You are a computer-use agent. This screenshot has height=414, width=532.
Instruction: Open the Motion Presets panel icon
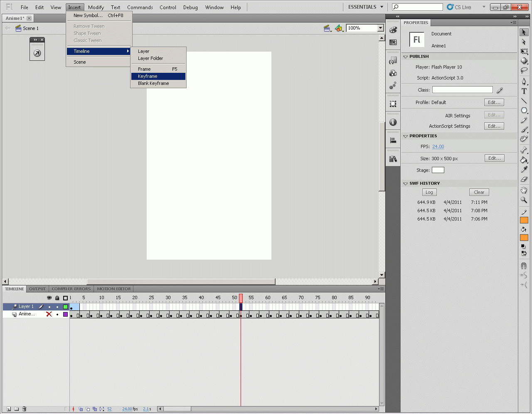coord(393,85)
